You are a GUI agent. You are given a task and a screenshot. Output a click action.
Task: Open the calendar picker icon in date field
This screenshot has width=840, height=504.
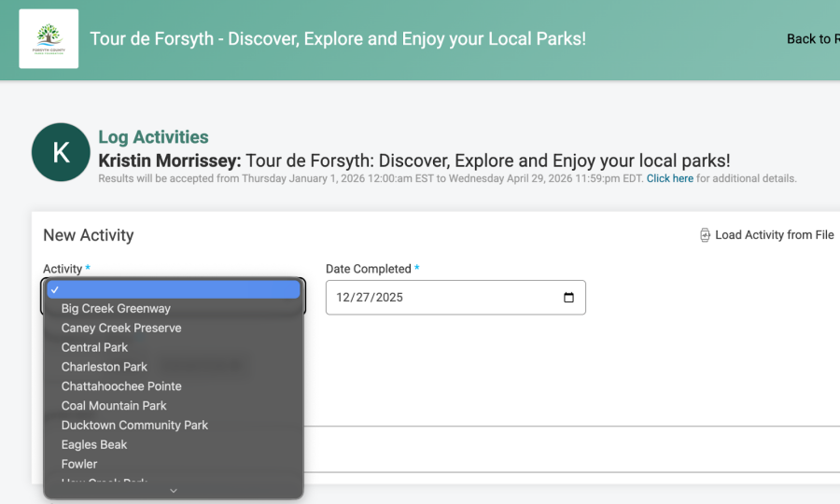pyautogui.click(x=568, y=298)
